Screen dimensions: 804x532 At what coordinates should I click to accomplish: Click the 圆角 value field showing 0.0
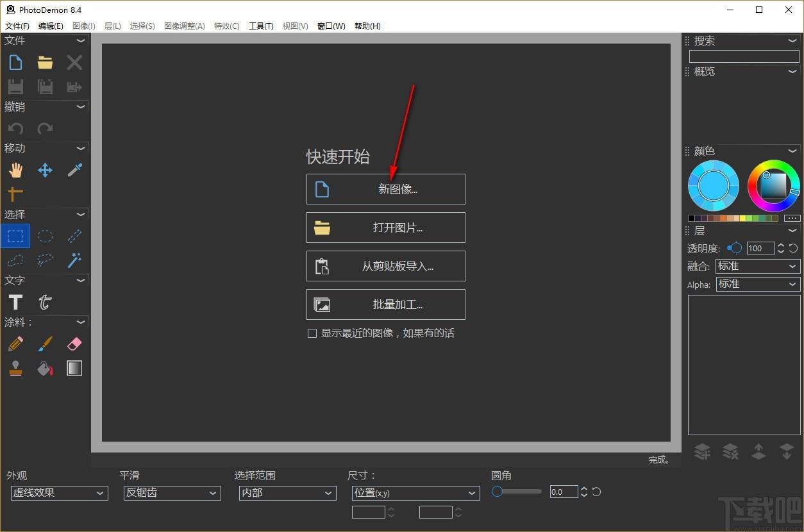[564, 492]
